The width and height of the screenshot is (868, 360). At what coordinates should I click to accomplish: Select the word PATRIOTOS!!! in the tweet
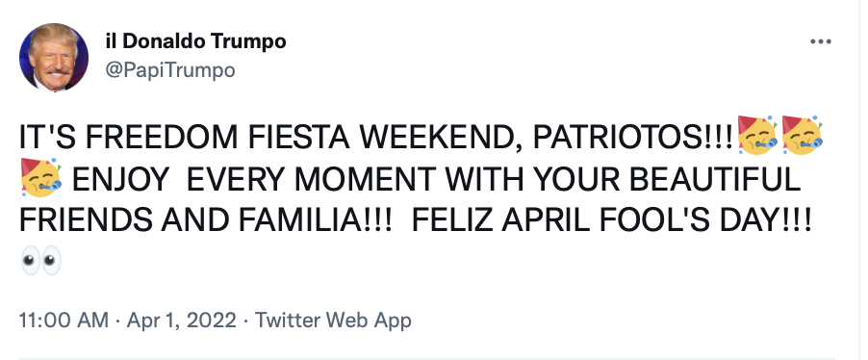tap(633, 138)
